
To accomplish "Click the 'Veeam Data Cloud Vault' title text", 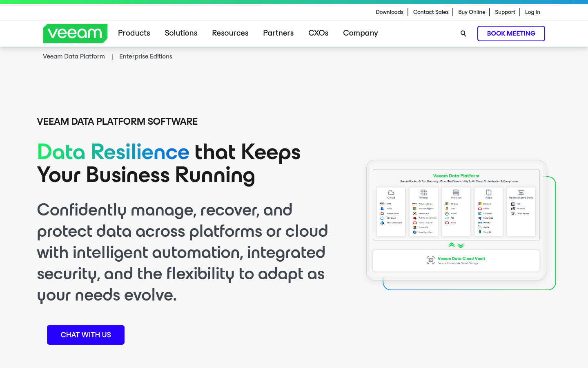I will coord(461,258).
